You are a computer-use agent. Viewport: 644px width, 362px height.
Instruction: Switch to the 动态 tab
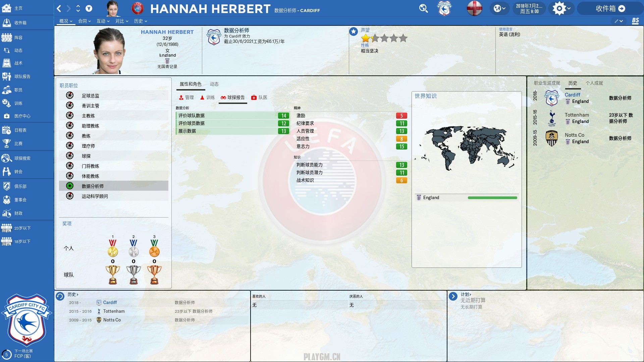pyautogui.click(x=214, y=84)
